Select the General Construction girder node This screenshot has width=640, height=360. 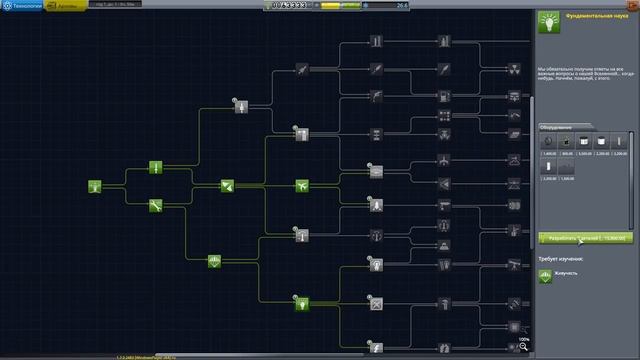pyautogui.click(x=302, y=134)
